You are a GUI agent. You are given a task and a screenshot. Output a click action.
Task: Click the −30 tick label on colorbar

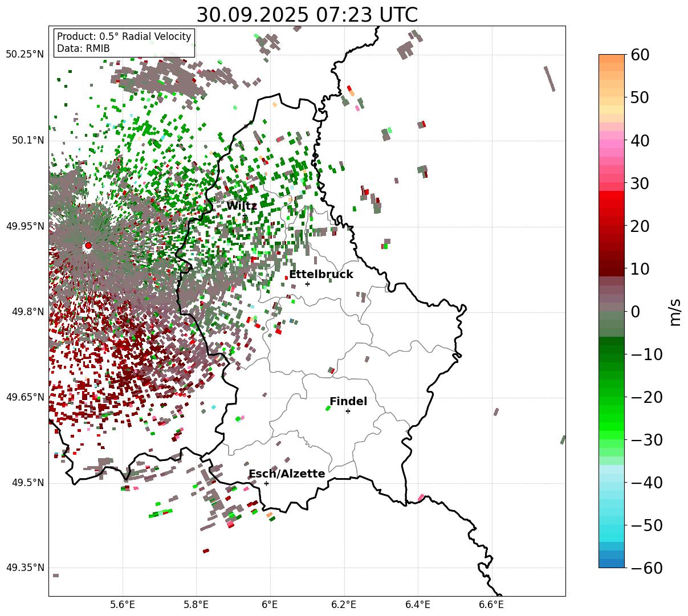click(x=646, y=440)
